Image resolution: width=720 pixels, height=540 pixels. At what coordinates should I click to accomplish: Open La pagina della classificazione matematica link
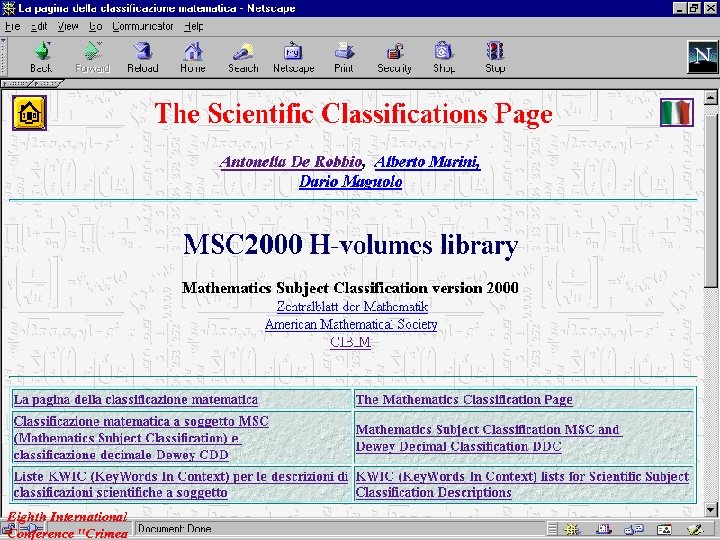[135, 399]
